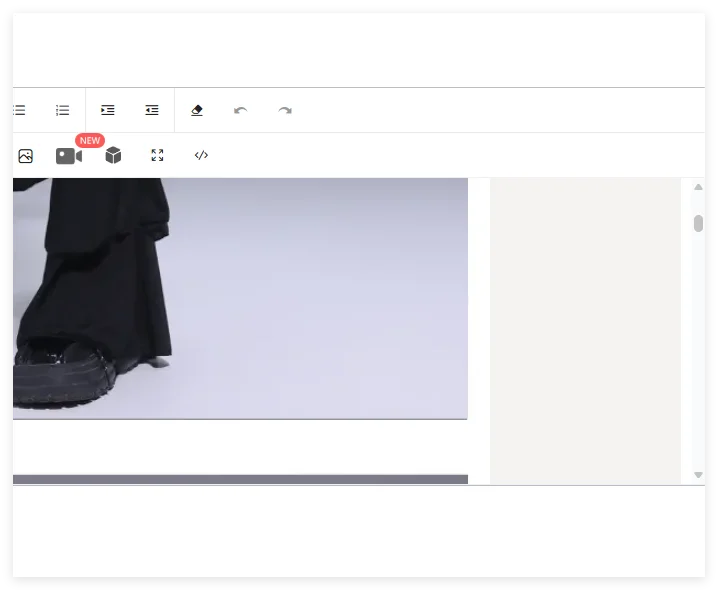Redo the last undone edit
This screenshot has width=718, height=590.
[x=285, y=110]
